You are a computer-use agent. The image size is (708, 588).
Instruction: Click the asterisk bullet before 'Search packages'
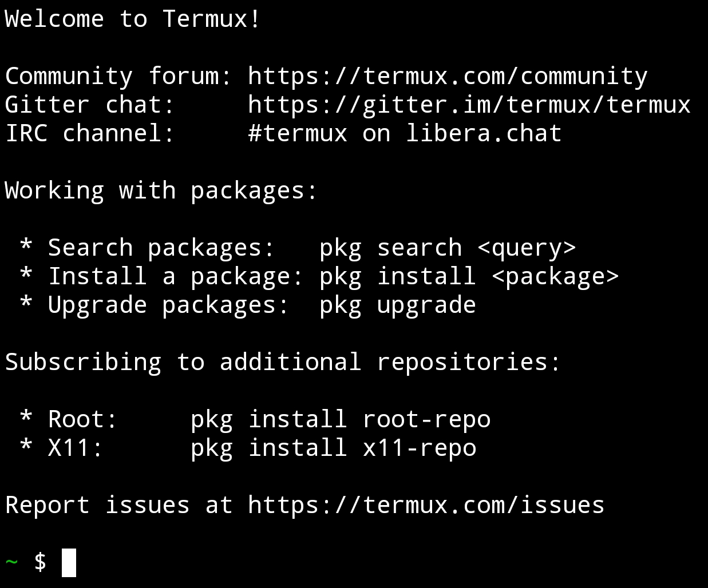point(26,246)
